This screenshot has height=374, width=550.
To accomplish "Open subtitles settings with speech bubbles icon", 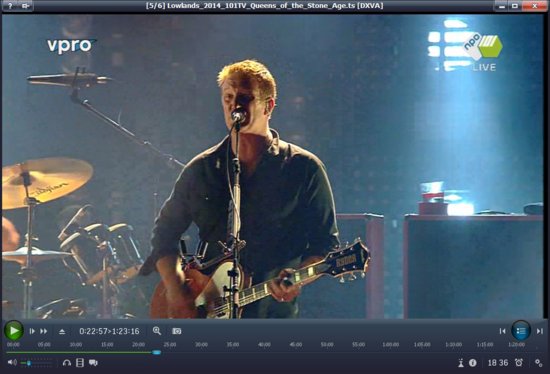I will (x=93, y=362).
